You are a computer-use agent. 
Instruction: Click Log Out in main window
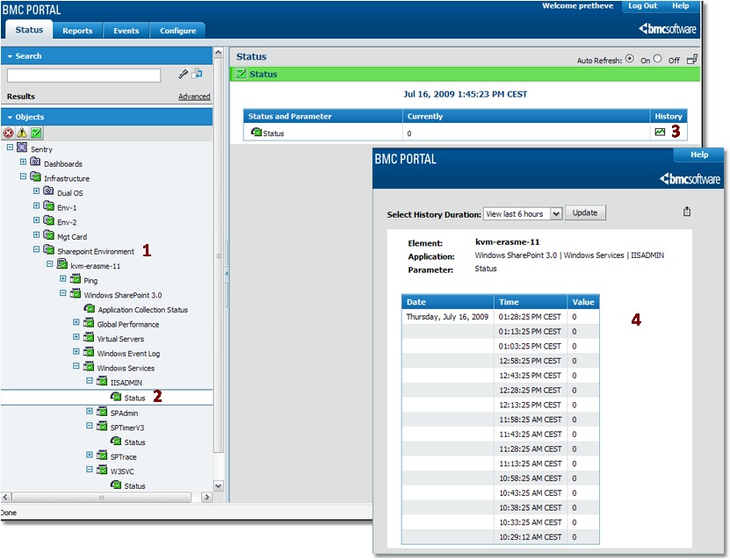pos(642,5)
